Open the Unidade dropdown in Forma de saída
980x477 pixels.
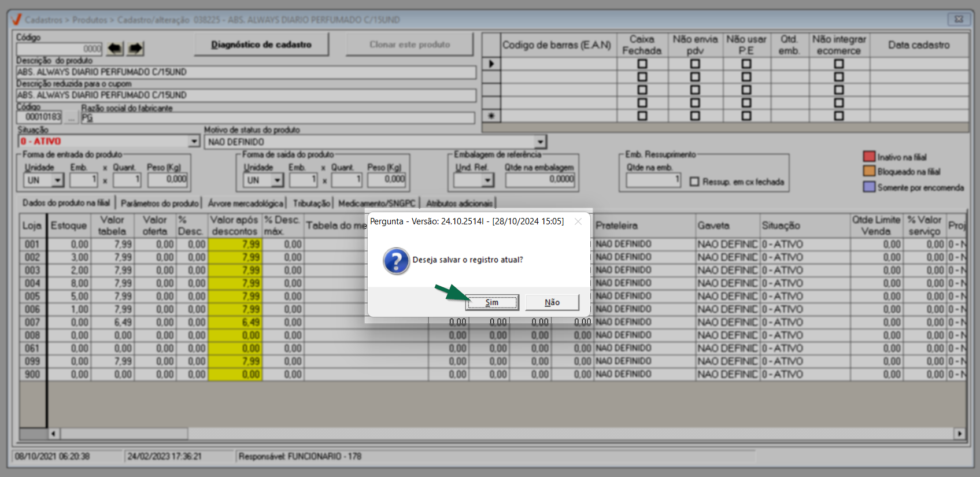tap(278, 180)
